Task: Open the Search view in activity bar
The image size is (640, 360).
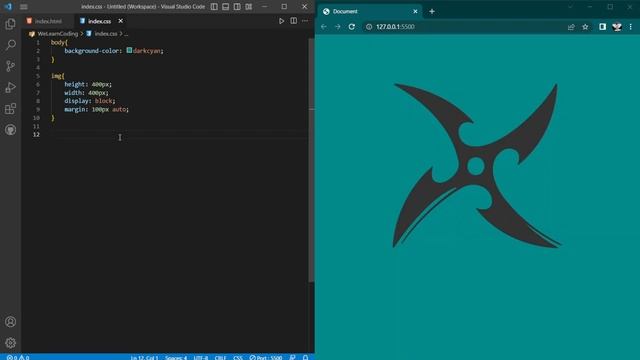Action: tap(11, 44)
